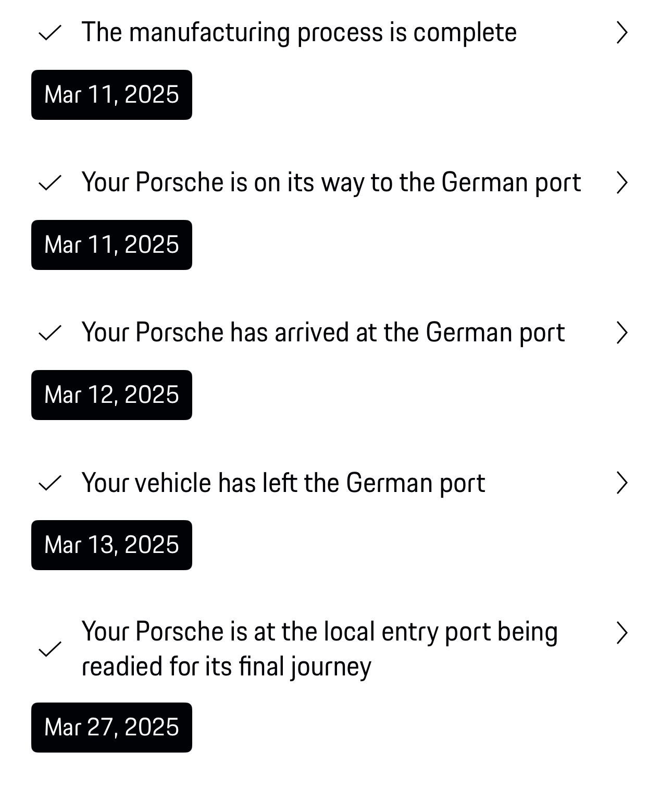672x788 pixels.
Task: Open 'The manufacturing process is complete' entry
Action: (x=299, y=33)
